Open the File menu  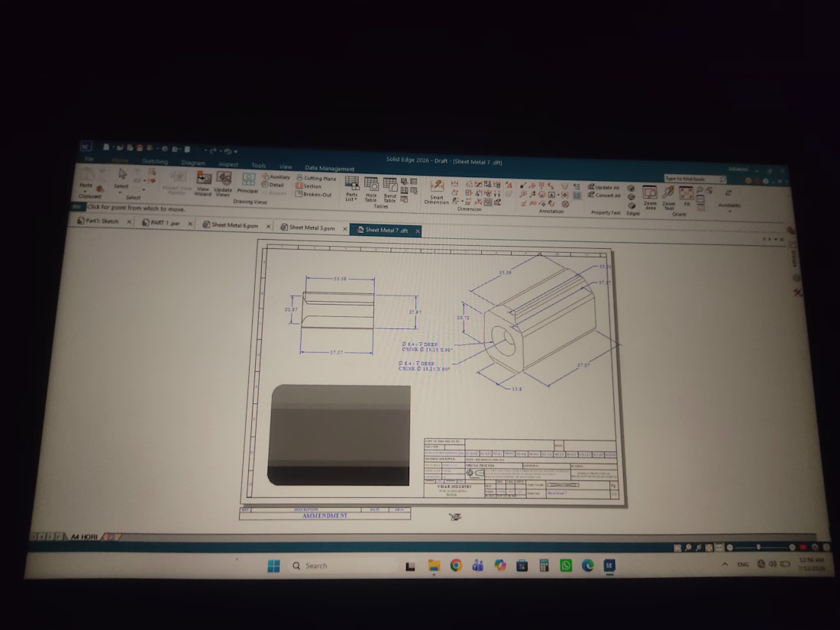89,159
